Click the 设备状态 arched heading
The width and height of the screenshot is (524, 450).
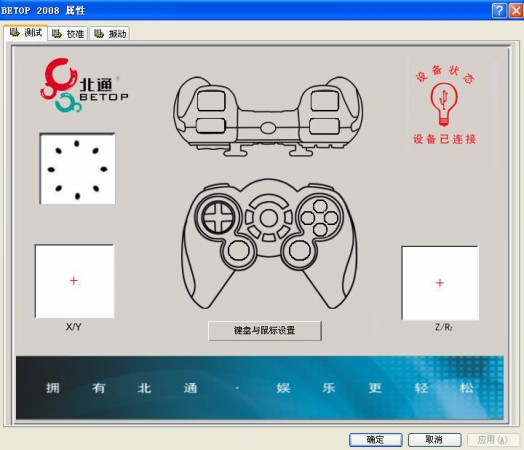pyautogui.click(x=444, y=74)
